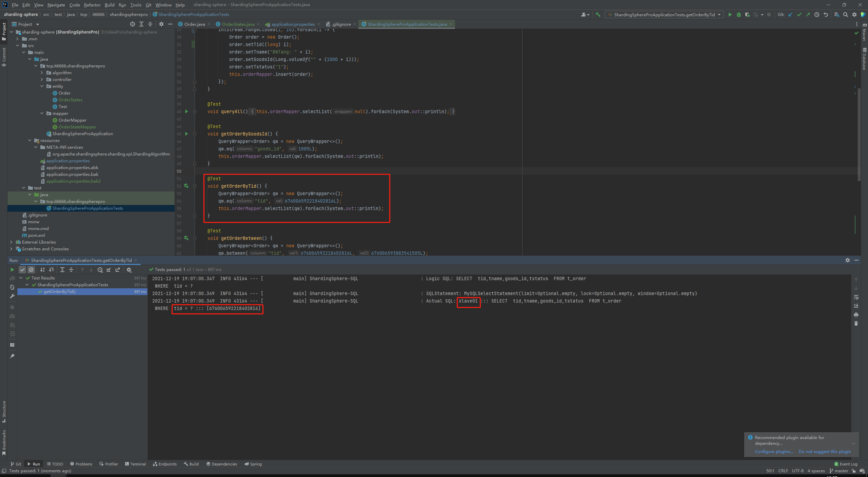Open the Build menu
Image resolution: width=868 pixels, height=477 pixels.
click(x=110, y=5)
